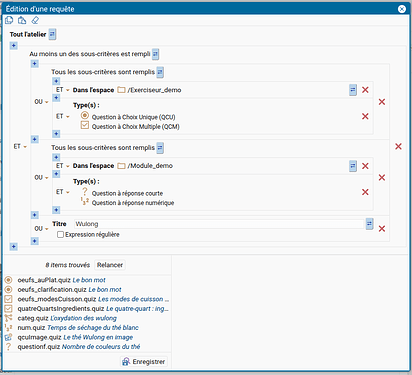The image size is (412, 375).
Task: Click the /Module_demo folder icon
Action: tap(121, 166)
